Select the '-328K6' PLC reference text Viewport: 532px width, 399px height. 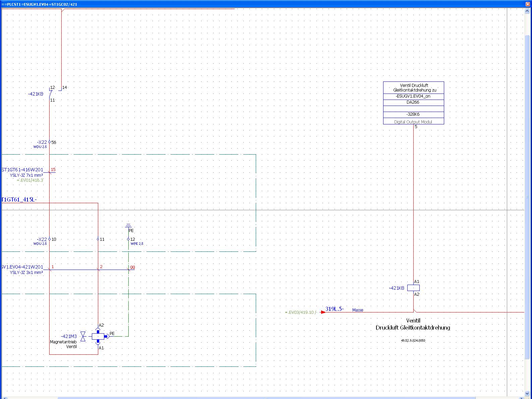(x=413, y=114)
